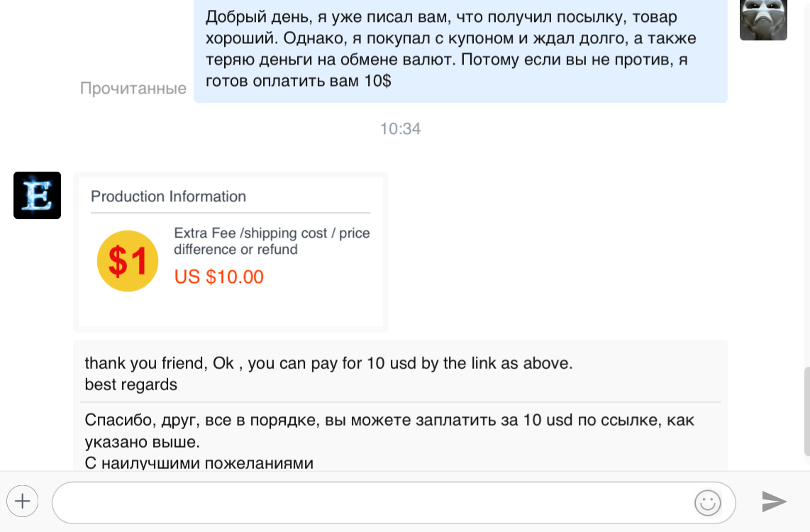Screen dimensions: 810x532
Task: Click the US $10.00 price
Action: [219, 277]
